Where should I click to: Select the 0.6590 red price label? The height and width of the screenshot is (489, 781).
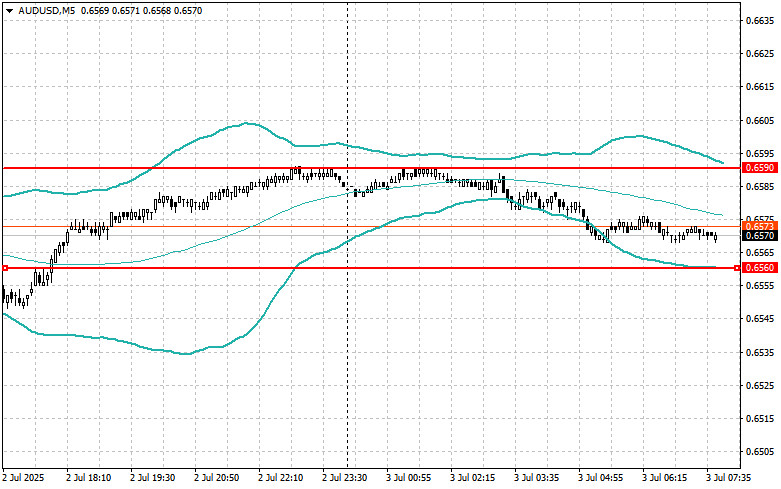759,168
